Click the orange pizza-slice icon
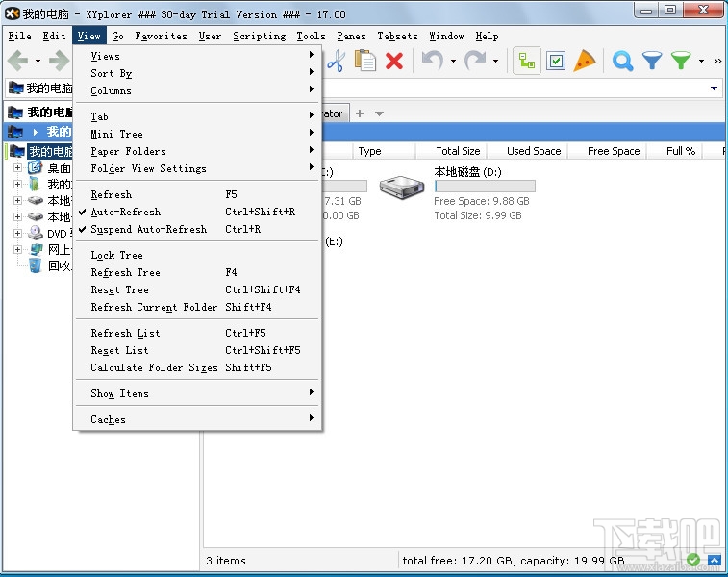728x577 pixels. click(x=584, y=61)
